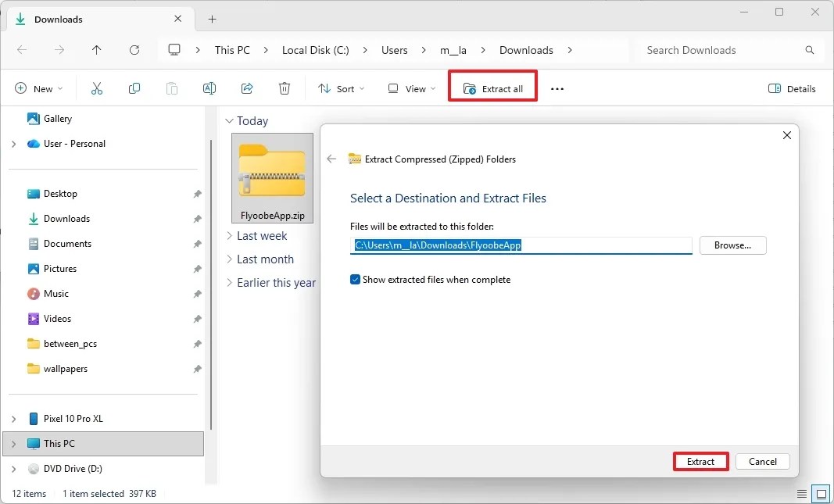Image resolution: width=834 pixels, height=504 pixels.
Task: Click m__la breadcrumb
Action: [453, 50]
